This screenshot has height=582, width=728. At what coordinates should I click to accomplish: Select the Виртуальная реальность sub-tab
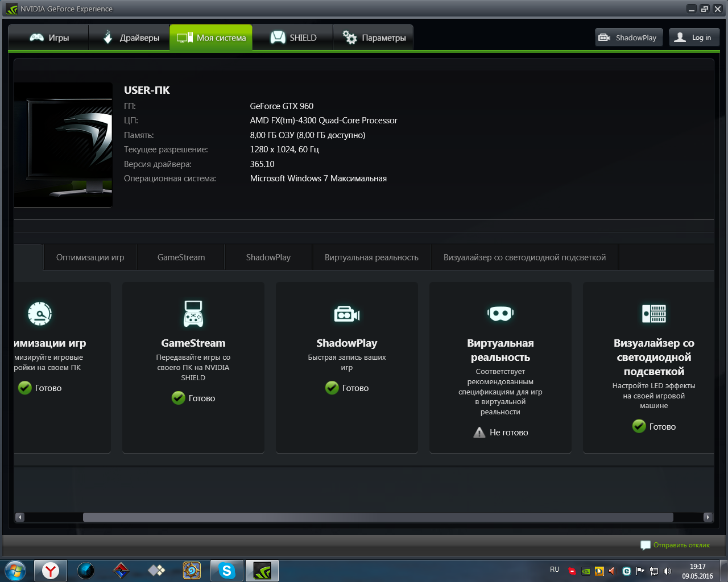tap(371, 257)
